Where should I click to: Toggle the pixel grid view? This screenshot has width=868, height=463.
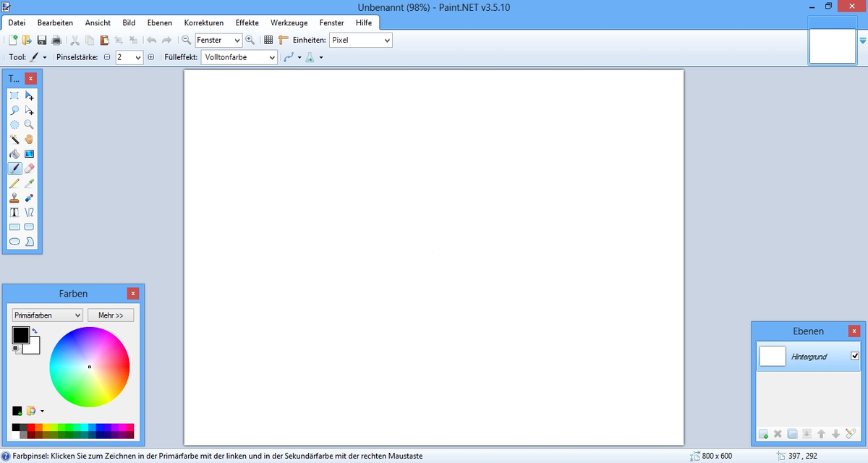268,41
